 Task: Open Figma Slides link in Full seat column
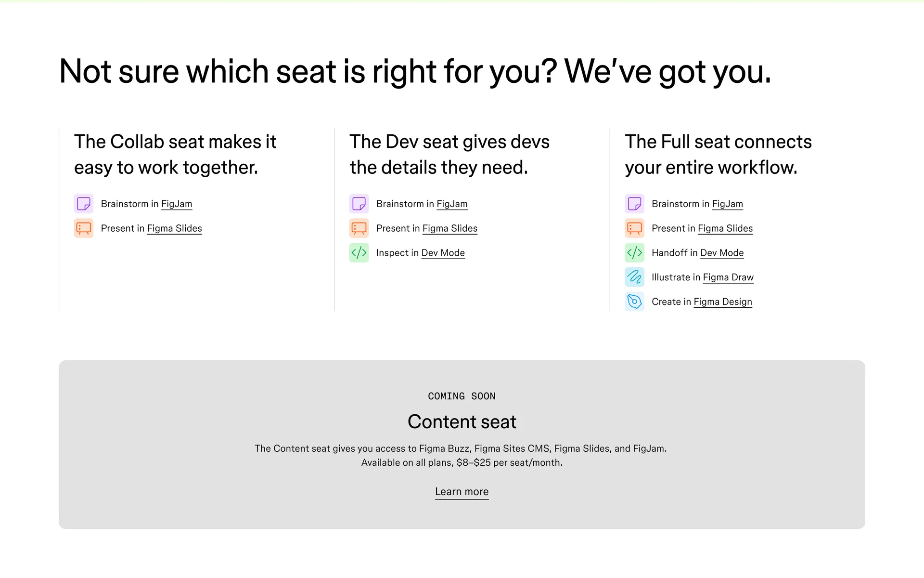725,228
